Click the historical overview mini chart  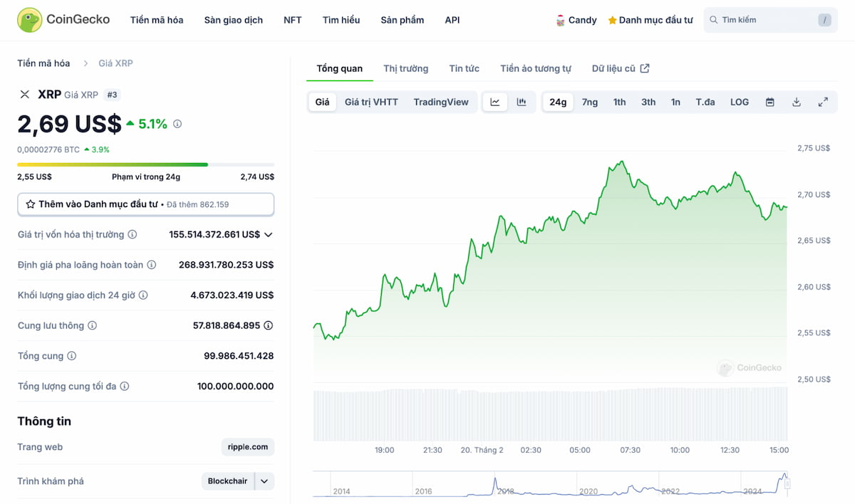(551, 484)
